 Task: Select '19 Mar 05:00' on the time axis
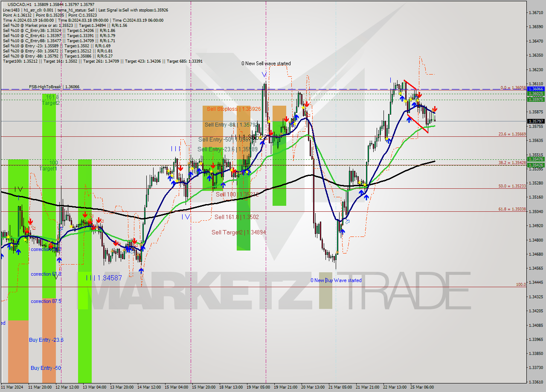click(258, 387)
